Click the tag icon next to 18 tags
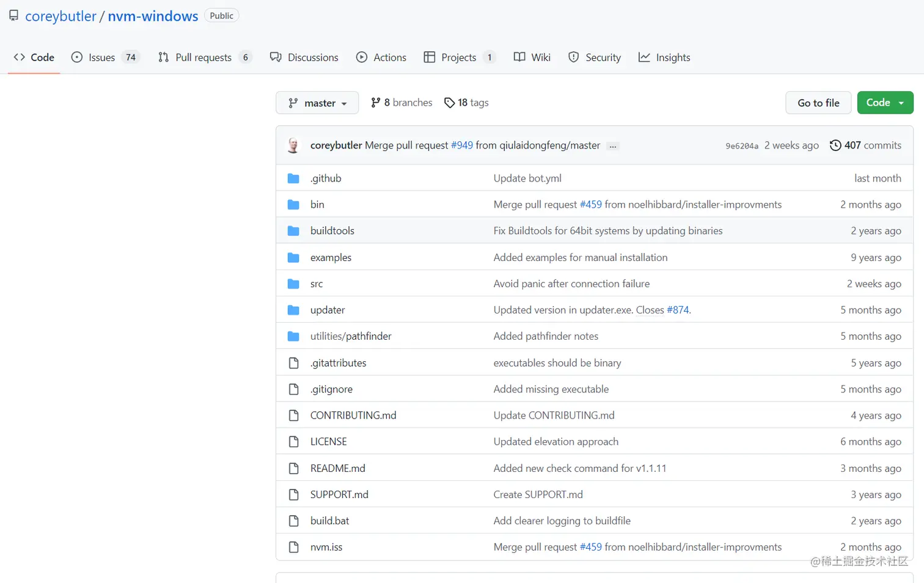The width and height of the screenshot is (924, 583). click(x=449, y=103)
